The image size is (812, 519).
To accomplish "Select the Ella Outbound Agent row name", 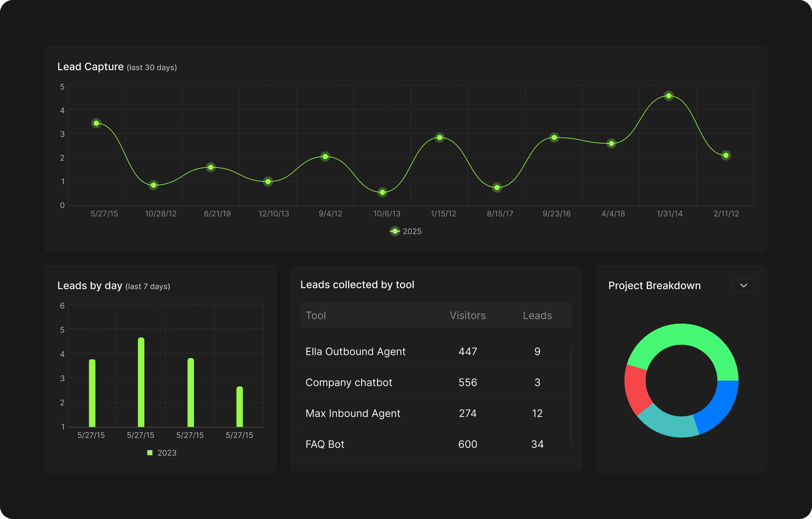I will (x=356, y=351).
